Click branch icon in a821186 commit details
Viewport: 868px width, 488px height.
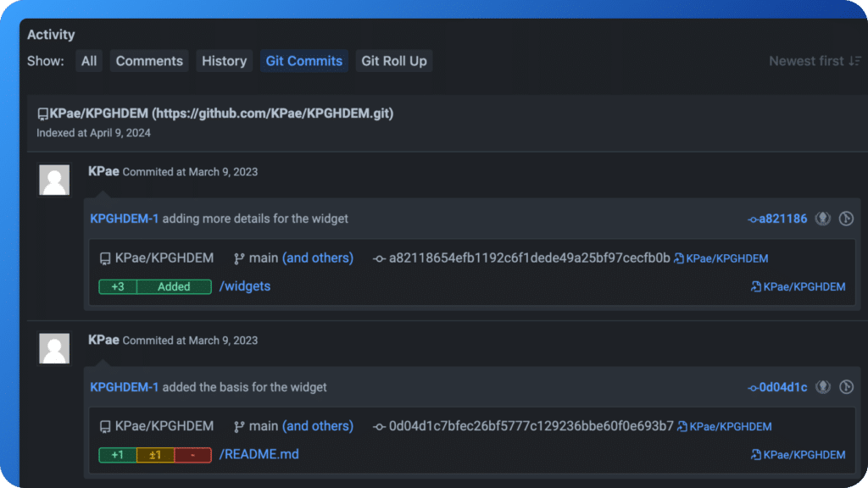[238, 259]
